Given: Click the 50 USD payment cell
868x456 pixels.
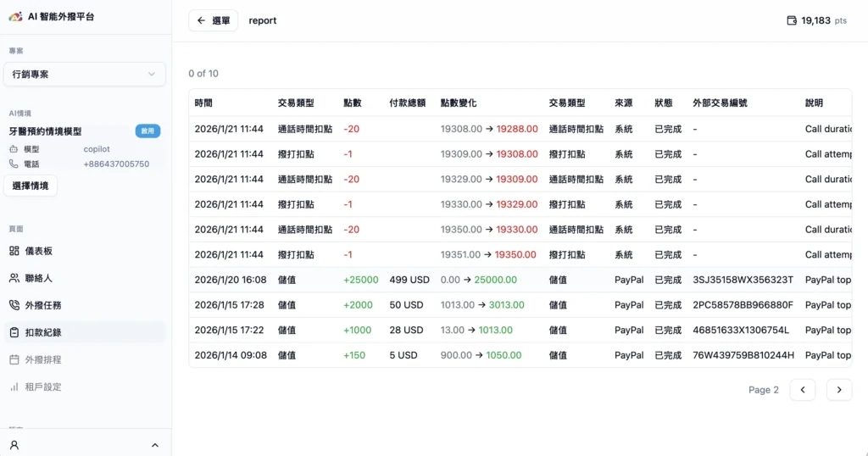Looking at the screenshot, I should tap(406, 305).
